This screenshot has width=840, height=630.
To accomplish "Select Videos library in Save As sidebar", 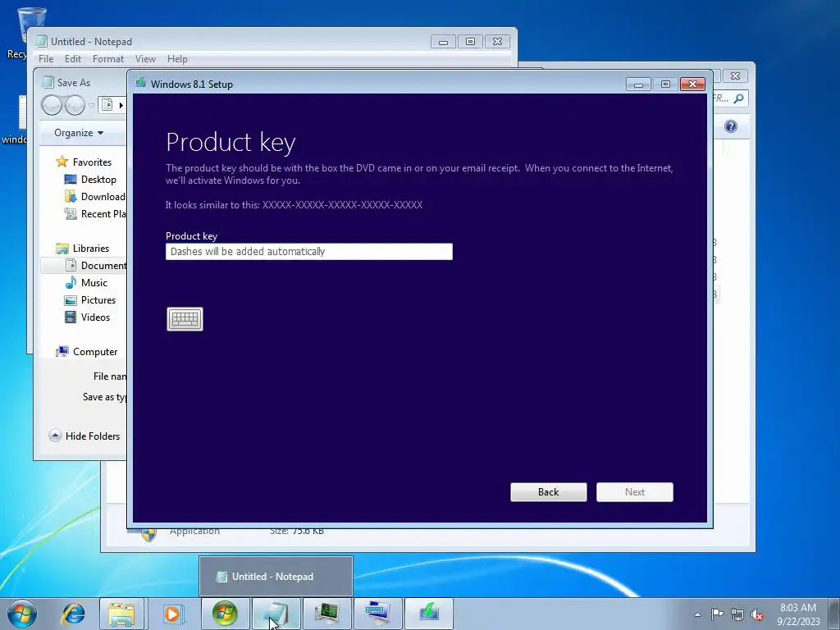I will coord(87,317).
